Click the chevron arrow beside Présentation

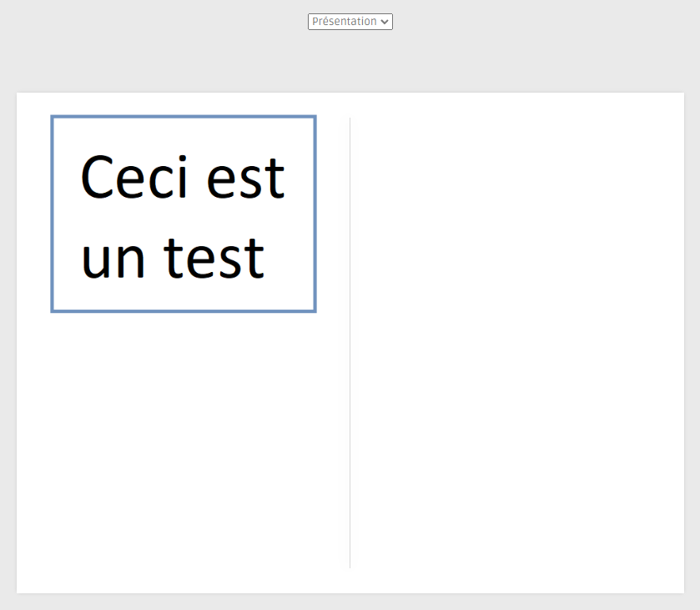[x=385, y=22]
